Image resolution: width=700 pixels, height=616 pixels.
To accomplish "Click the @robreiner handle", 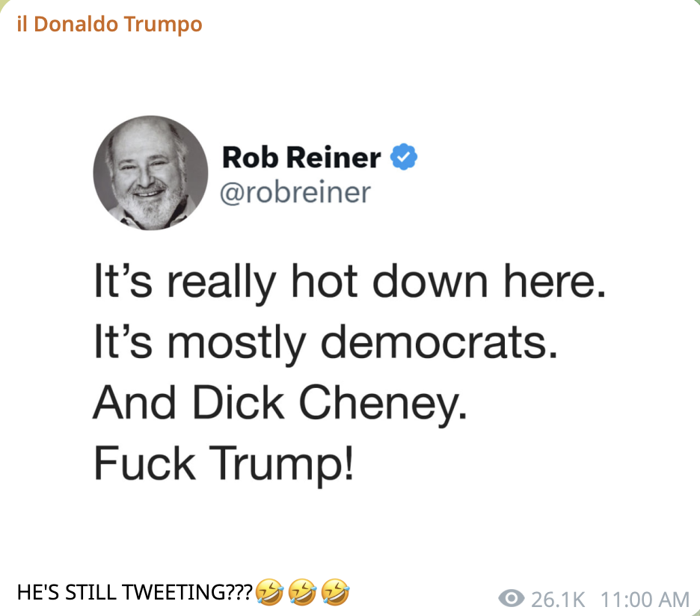I will [295, 192].
